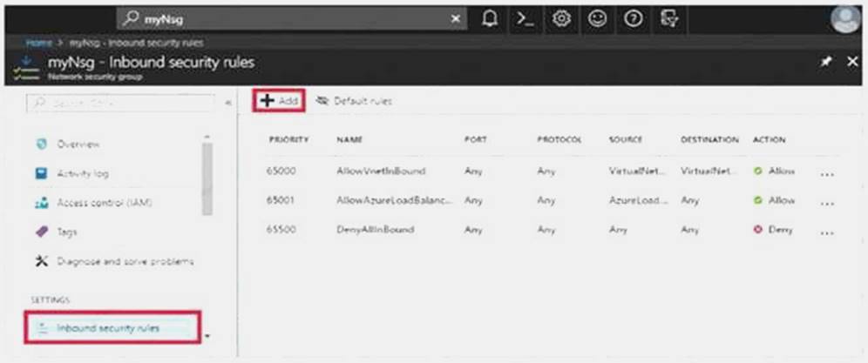Click priority value 65500
868x363 pixels.
[x=282, y=229]
